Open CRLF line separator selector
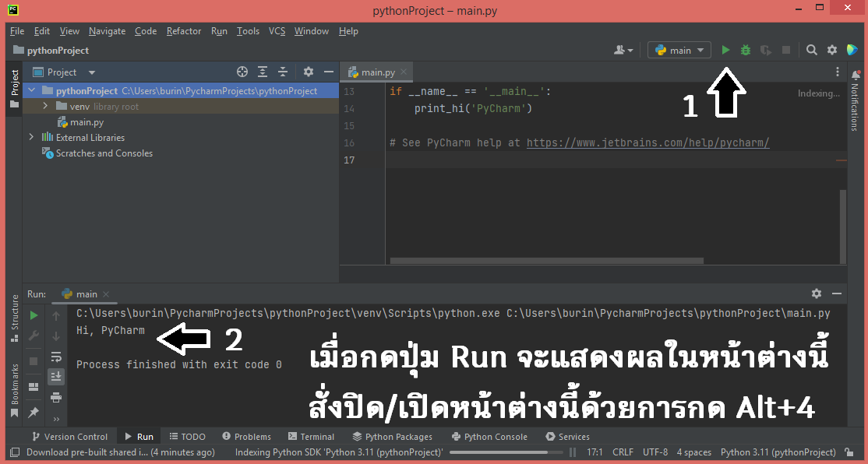Image resolution: width=868 pixels, height=464 pixels. [x=623, y=452]
